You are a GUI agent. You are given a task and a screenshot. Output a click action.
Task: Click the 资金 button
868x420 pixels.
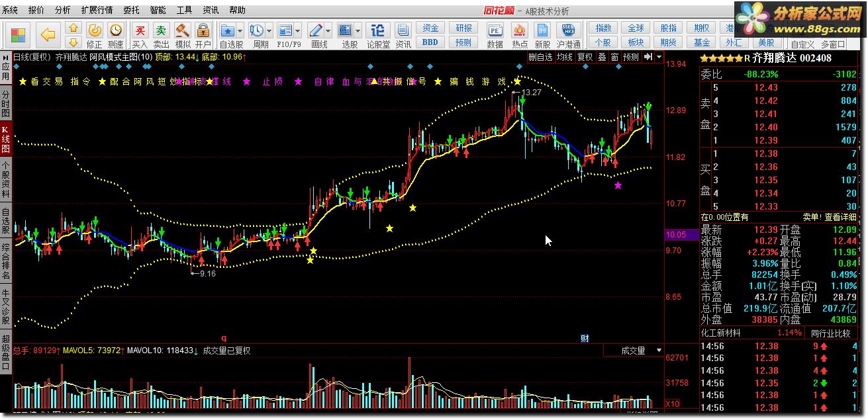point(430,28)
